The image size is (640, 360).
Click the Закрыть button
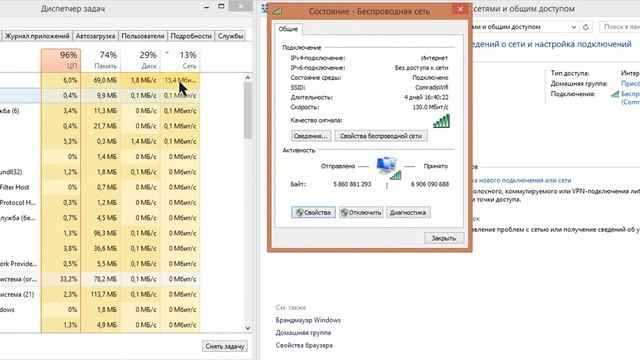[444, 238]
